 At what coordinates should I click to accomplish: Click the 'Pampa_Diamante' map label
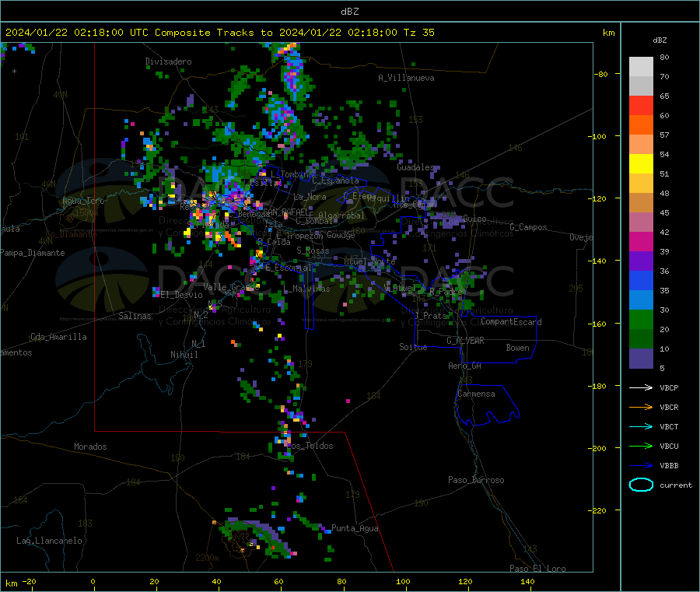coord(32,253)
